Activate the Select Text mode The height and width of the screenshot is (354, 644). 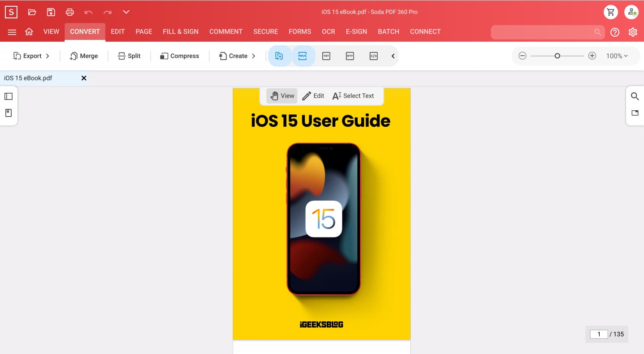tap(353, 96)
